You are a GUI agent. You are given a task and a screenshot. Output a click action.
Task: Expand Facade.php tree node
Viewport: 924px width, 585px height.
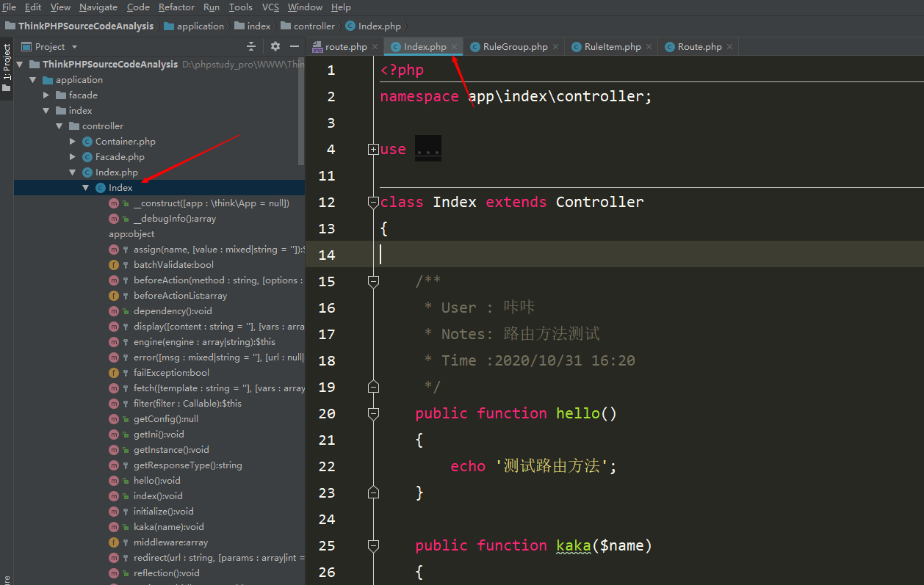click(x=73, y=157)
